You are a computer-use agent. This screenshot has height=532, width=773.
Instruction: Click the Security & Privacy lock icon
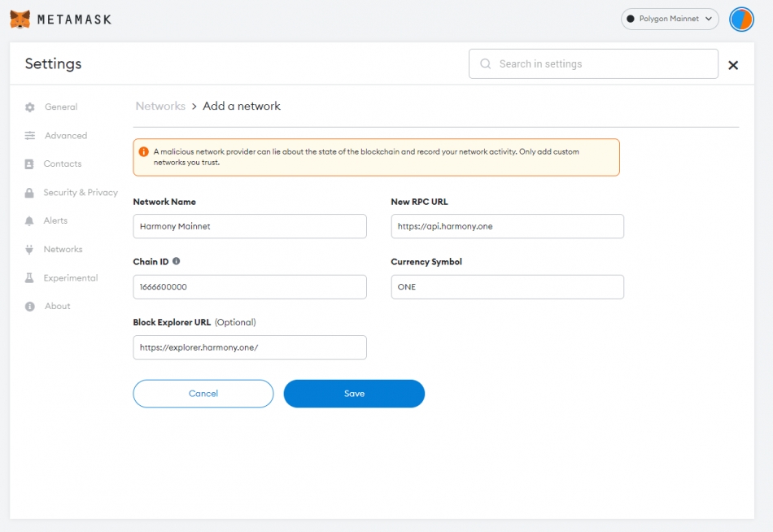29,193
